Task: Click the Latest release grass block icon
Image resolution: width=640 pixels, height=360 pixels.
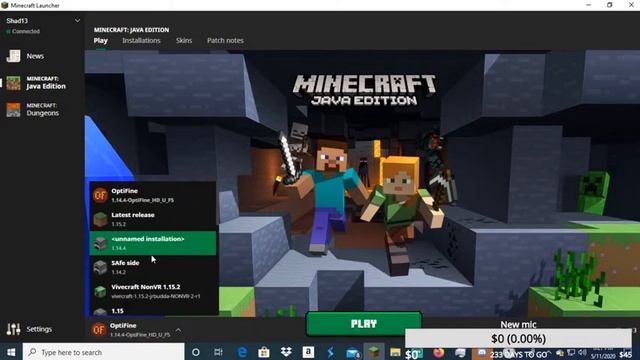Action: tap(100, 219)
